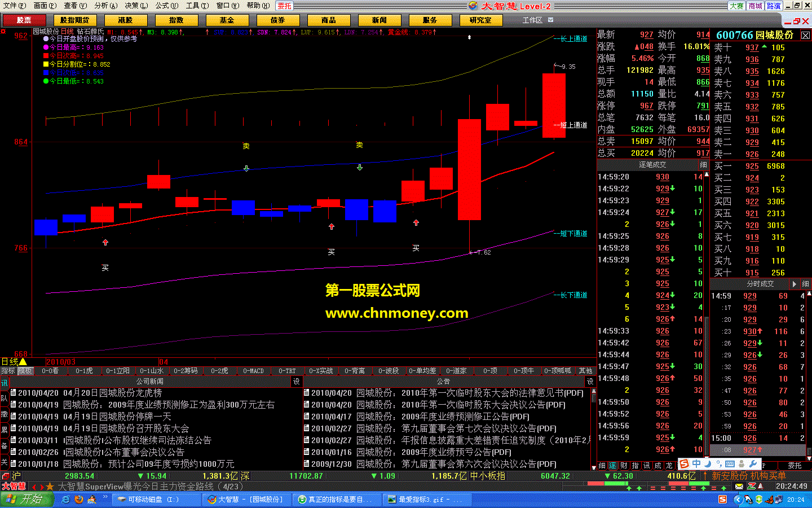The height and width of the screenshot is (508, 812).
Task: Open the 分析 menu
Action: 105,6
